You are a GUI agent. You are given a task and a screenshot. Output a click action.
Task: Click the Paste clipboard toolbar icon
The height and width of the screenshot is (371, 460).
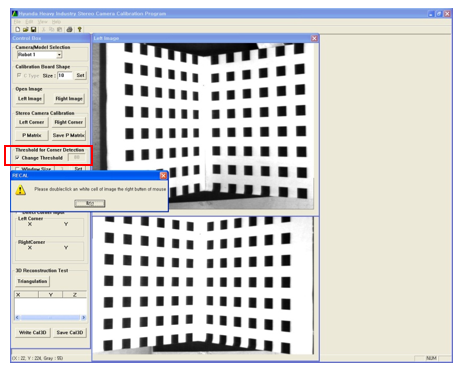click(x=59, y=30)
